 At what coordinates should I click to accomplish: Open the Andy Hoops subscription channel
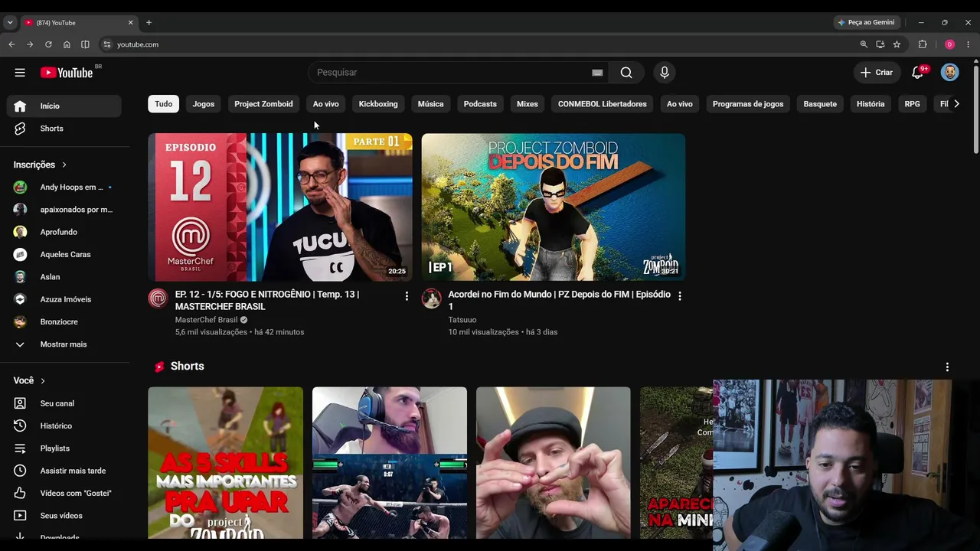point(64,187)
